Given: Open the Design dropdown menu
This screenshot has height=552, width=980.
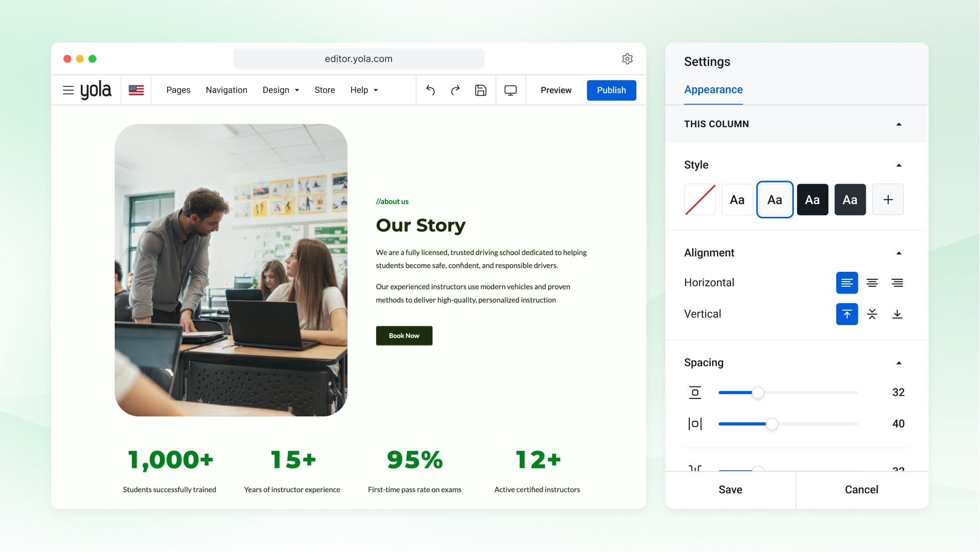Looking at the screenshot, I should pyautogui.click(x=281, y=90).
